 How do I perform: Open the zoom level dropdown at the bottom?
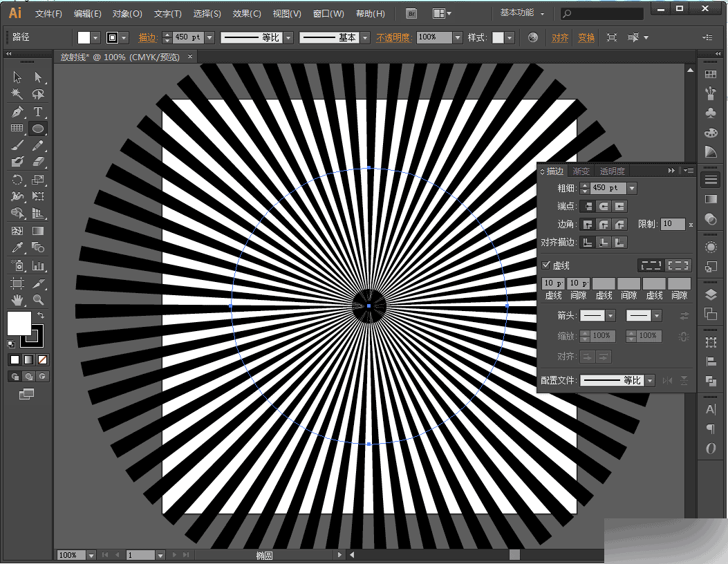coord(91,555)
